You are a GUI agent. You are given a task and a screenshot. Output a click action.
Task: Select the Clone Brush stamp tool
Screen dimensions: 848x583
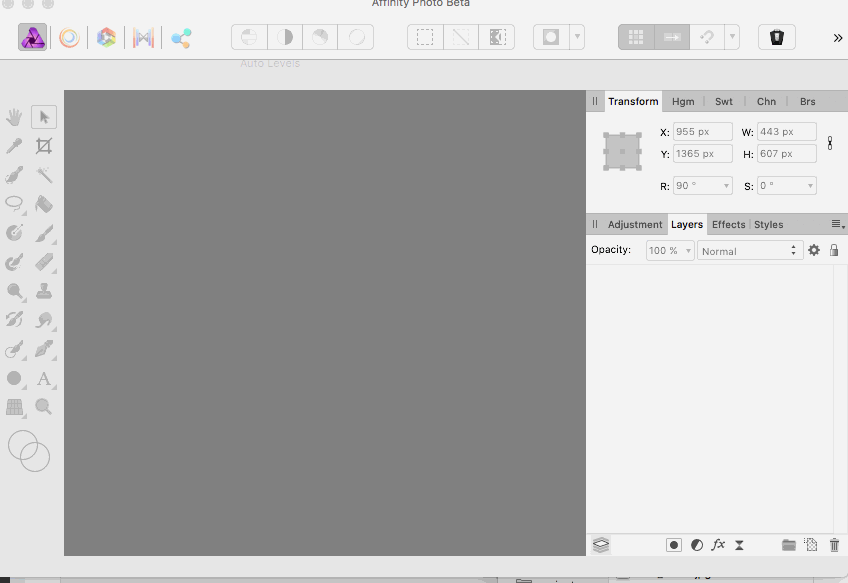click(x=44, y=292)
